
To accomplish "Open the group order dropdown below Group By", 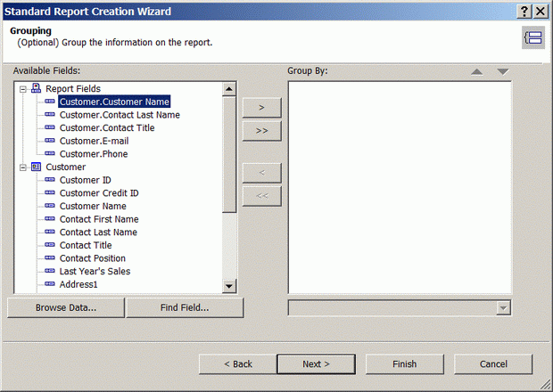I will [504, 307].
